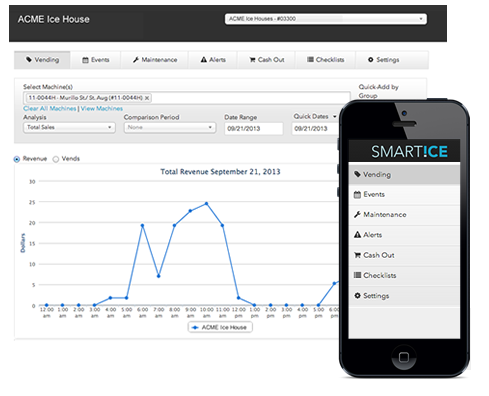
Task: Remove the 11-0044H Murillo St machine tag
Action: (147, 98)
